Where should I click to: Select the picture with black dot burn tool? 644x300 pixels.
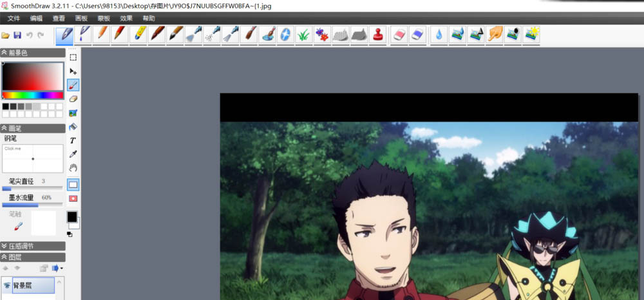(513, 35)
